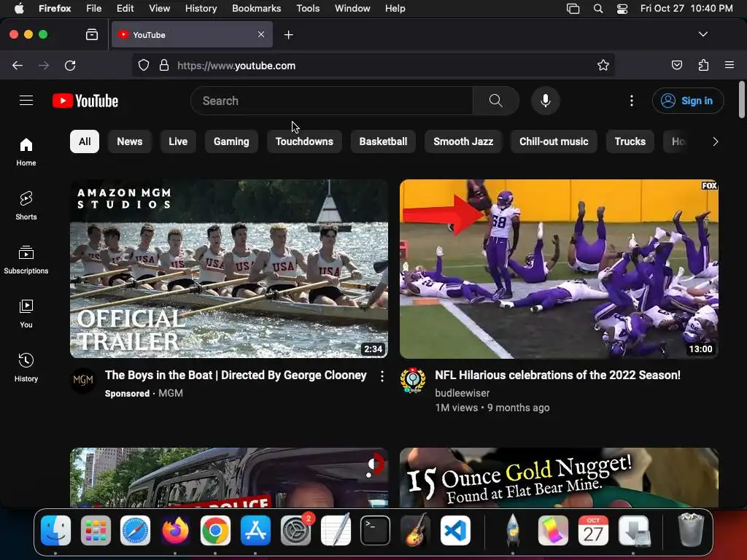Screen dimensions: 747x560
Task: Open Shorts in sidebar
Action: (26, 206)
